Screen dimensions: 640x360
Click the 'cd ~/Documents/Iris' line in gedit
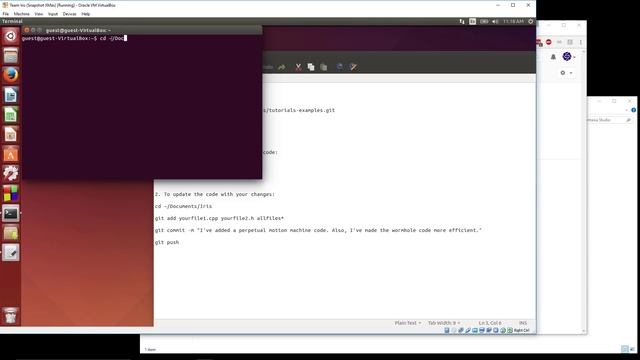(x=183, y=206)
